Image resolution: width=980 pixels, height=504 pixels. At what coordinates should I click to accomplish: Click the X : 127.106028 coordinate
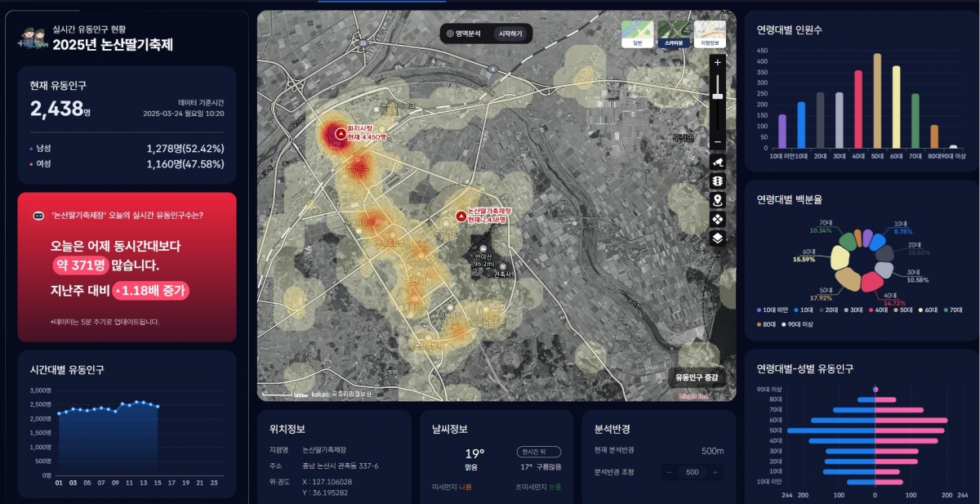(x=327, y=481)
